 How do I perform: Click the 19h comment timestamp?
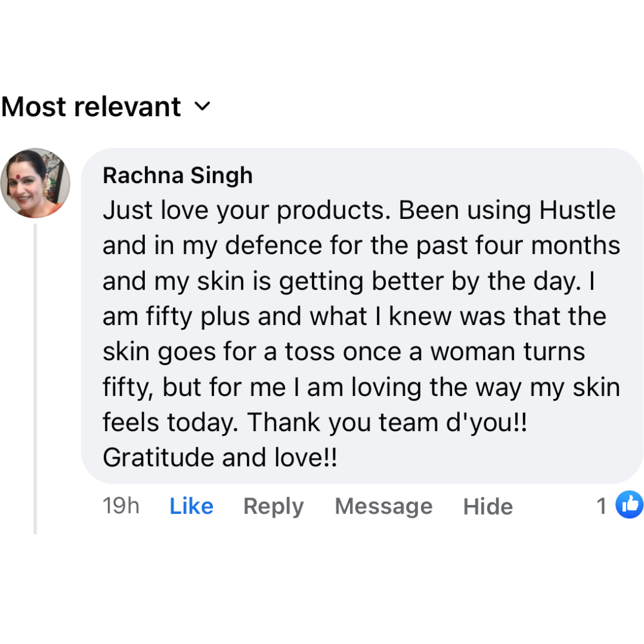tap(120, 506)
